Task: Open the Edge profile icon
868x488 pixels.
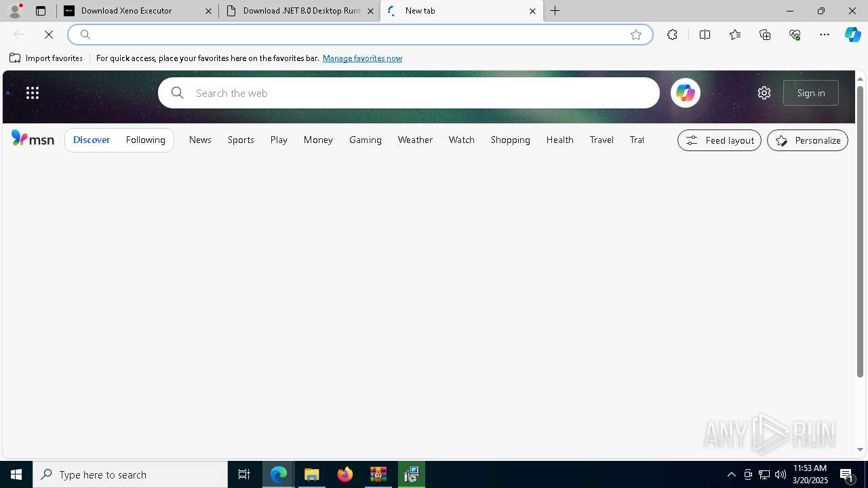Action: click(15, 11)
